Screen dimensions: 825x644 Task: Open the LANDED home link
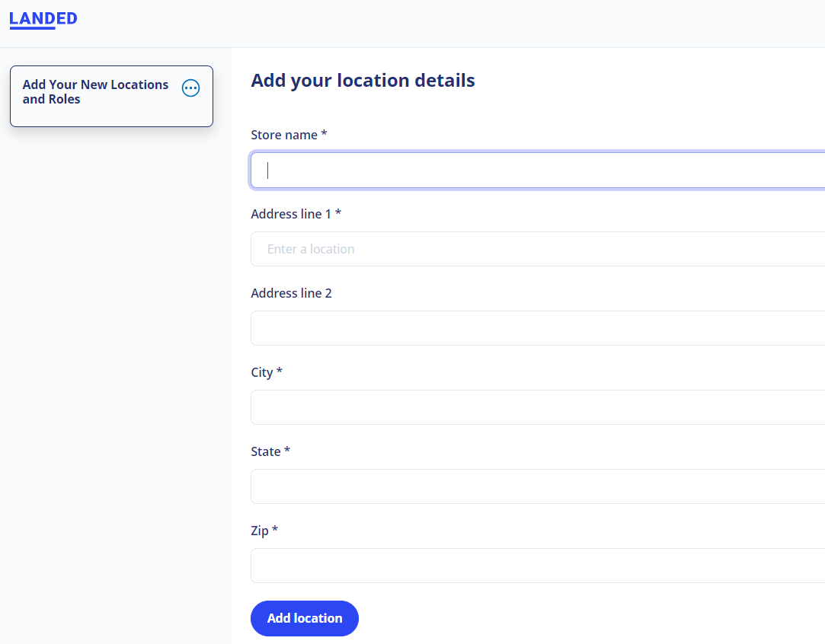click(43, 18)
